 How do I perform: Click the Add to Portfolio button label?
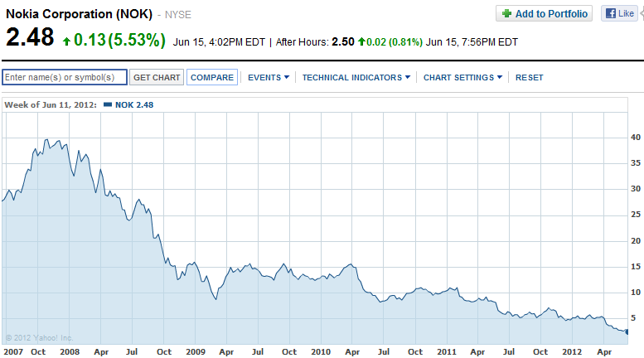coord(552,14)
